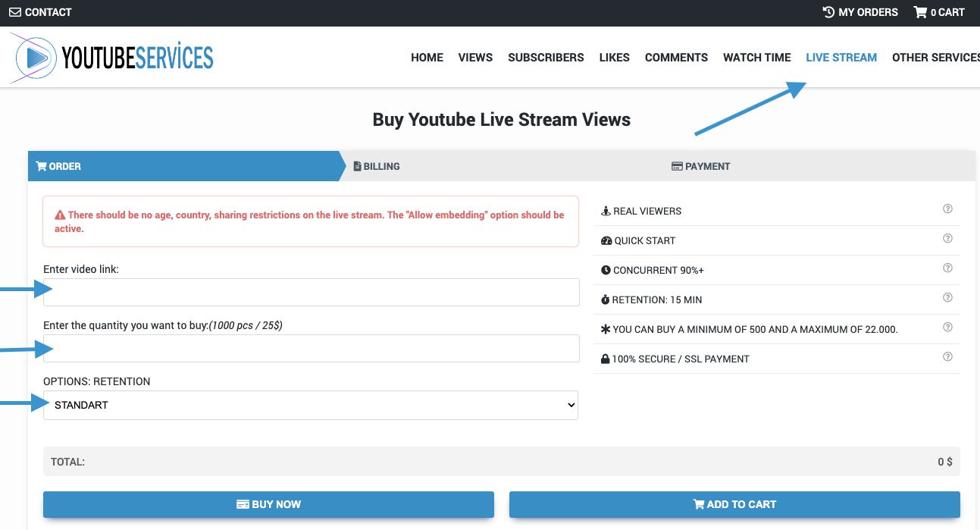Open the OTHER SERVICES menu item
This screenshot has width=980, height=530.
coord(936,57)
